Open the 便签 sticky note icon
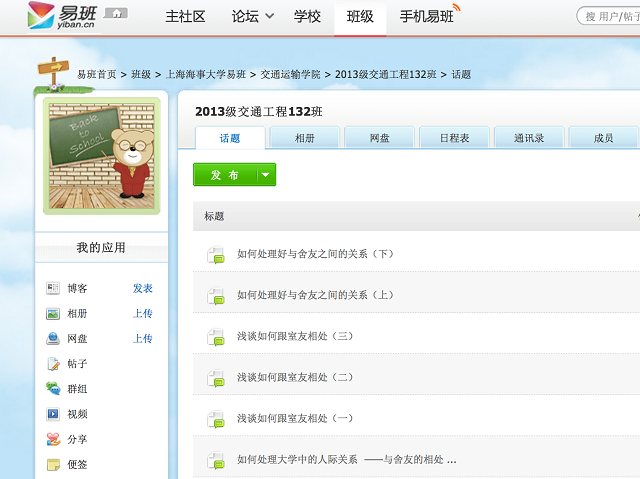640x479 pixels. [53, 464]
